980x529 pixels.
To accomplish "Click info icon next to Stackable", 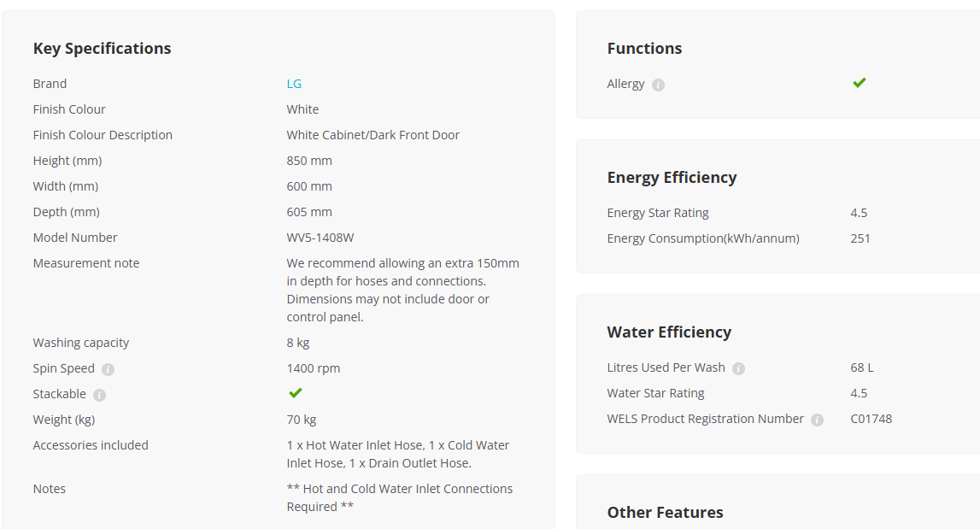I will pos(99,395).
